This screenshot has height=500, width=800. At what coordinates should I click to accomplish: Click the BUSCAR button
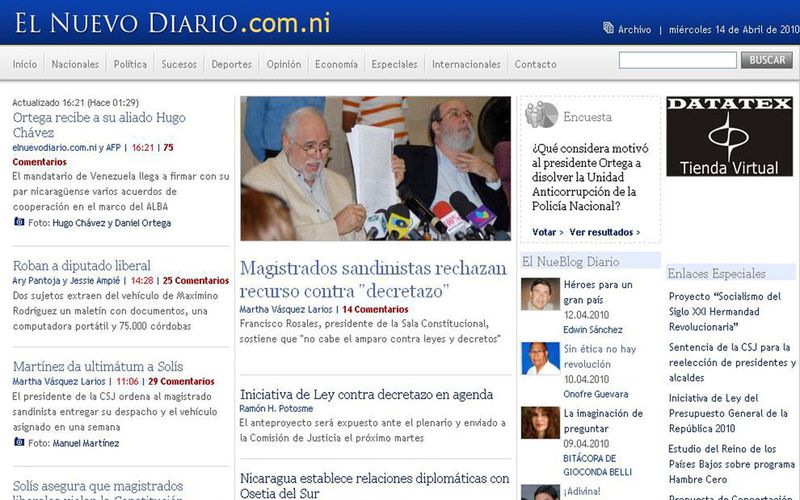click(x=767, y=60)
